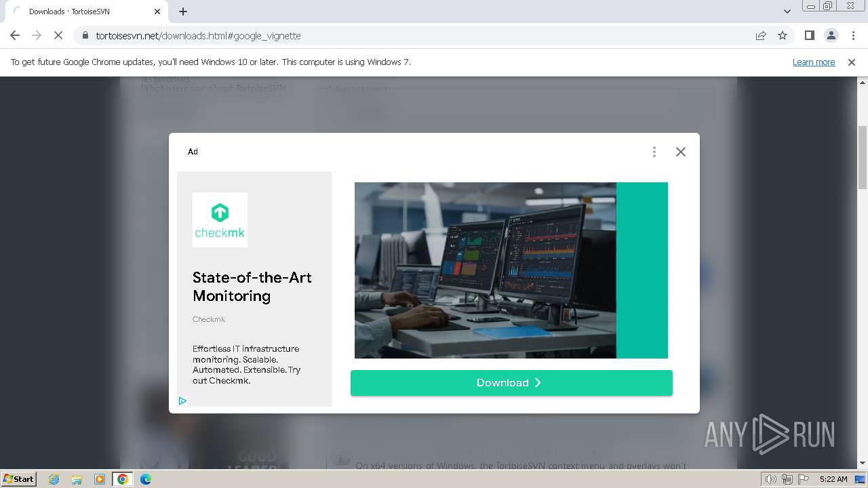868x488 pixels.
Task: Open the Chrome three-dot main menu
Action: [x=853, y=35]
